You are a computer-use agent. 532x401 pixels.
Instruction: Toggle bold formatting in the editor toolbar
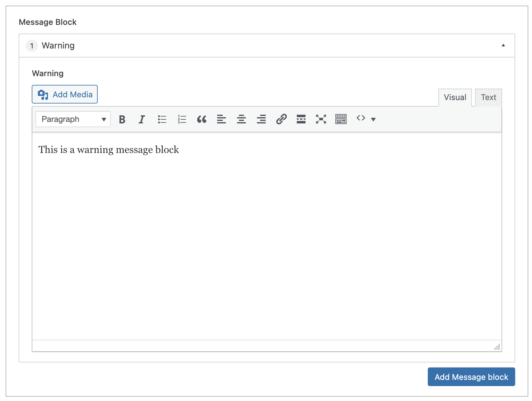(x=122, y=119)
